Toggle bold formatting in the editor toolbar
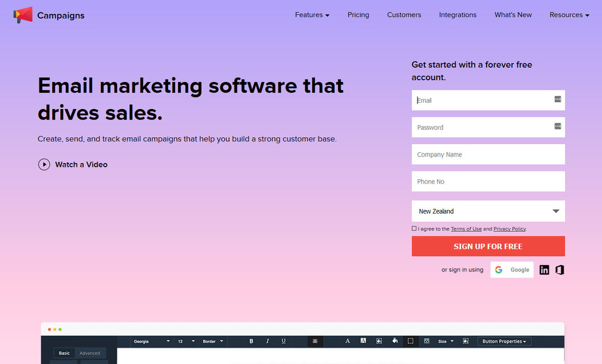The height and width of the screenshot is (364, 602). pyautogui.click(x=251, y=341)
